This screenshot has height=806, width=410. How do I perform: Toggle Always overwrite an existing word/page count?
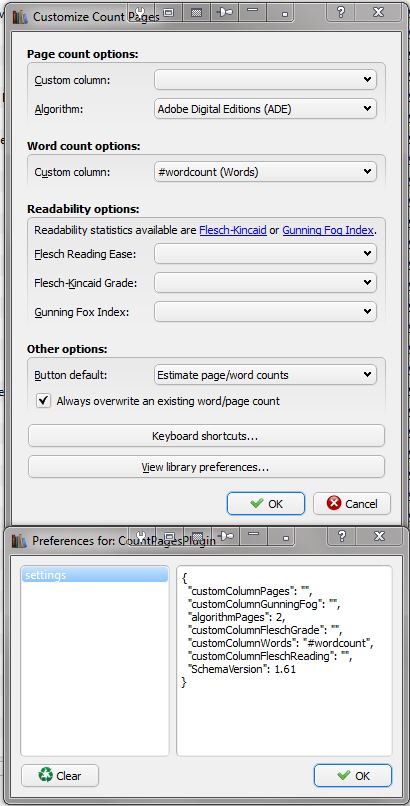coord(44,401)
